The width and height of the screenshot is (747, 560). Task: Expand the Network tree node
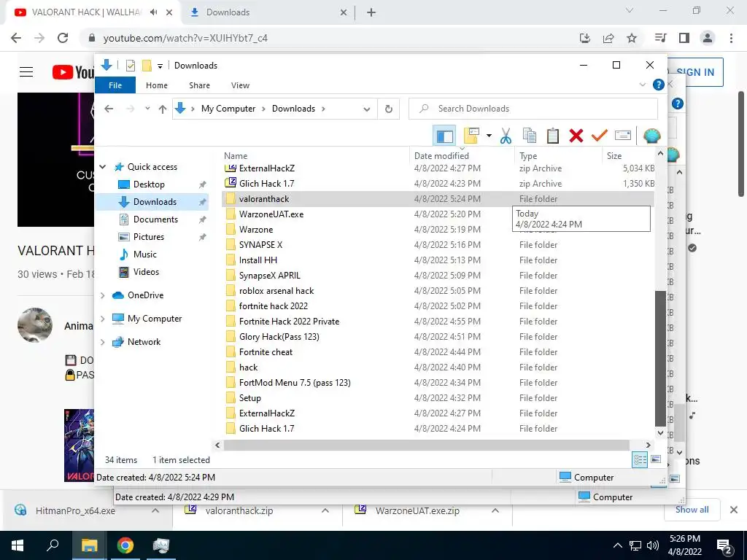(103, 342)
